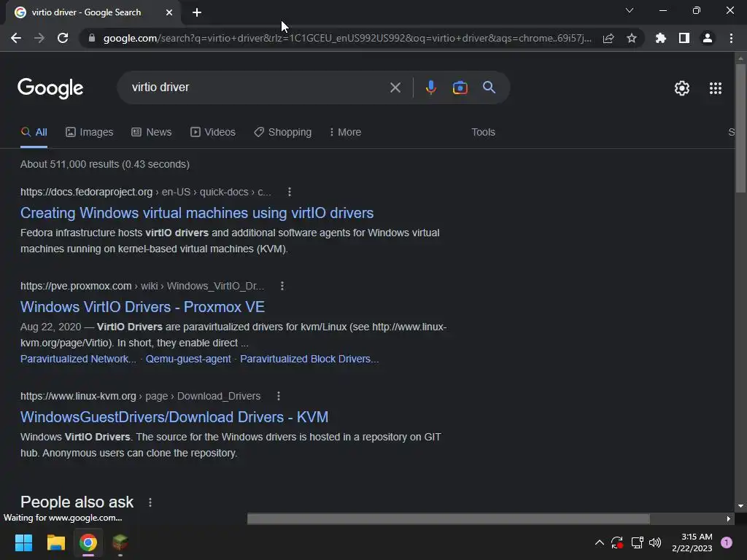Open File Explorer from the taskbar
This screenshot has width=747, height=560.
[55, 542]
